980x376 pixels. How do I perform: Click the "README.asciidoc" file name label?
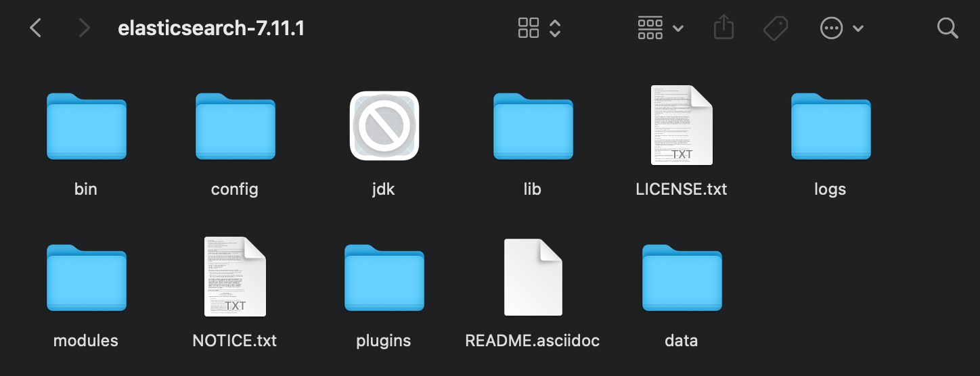[x=533, y=340]
